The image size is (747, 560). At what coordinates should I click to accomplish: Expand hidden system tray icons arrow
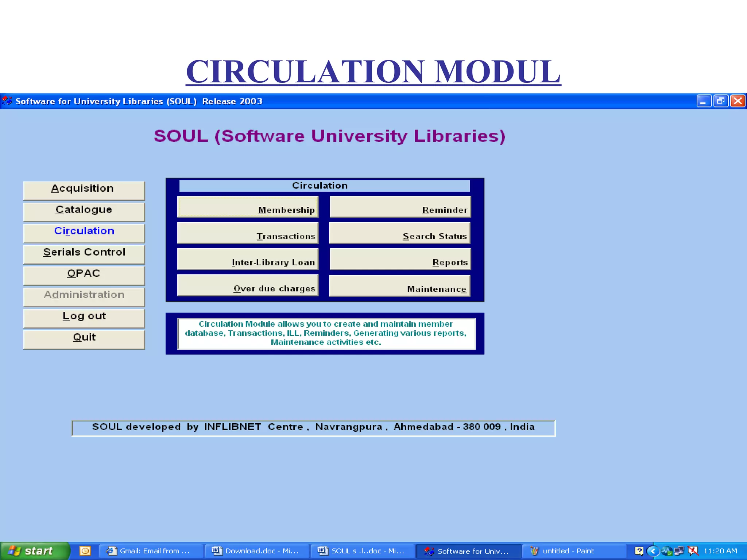coord(653,551)
